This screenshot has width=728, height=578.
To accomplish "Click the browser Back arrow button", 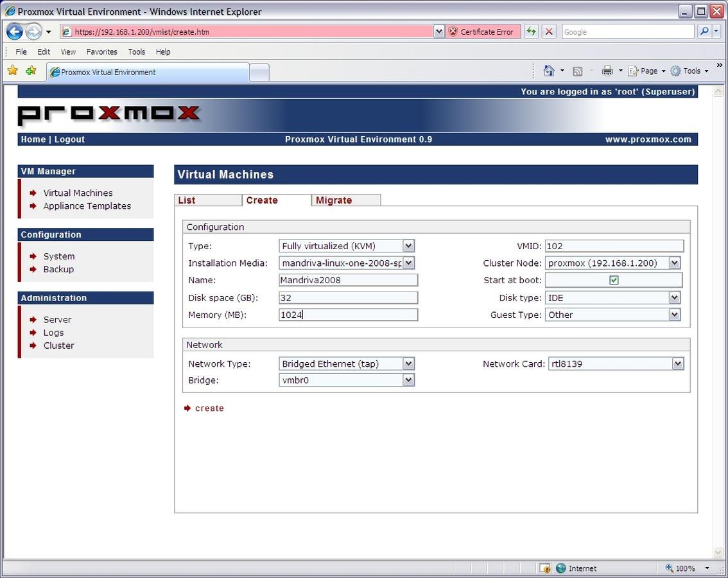I will point(14,31).
